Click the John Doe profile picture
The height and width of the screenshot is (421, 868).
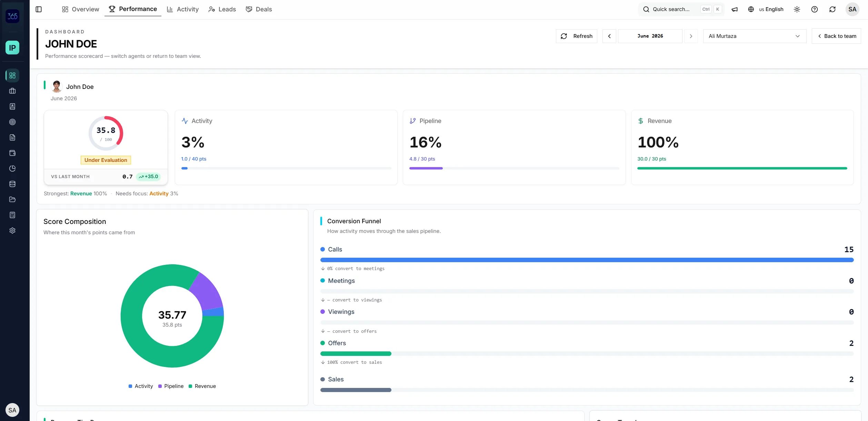click(x=57, y=86)
